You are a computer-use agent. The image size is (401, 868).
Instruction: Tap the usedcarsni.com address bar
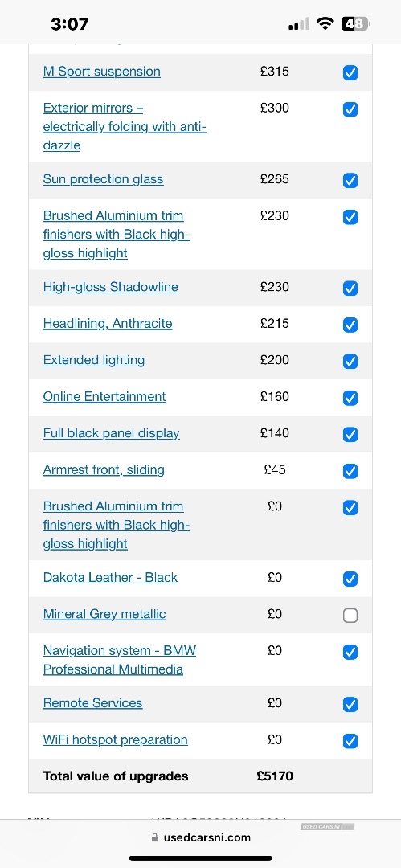(x=201, y=837)
